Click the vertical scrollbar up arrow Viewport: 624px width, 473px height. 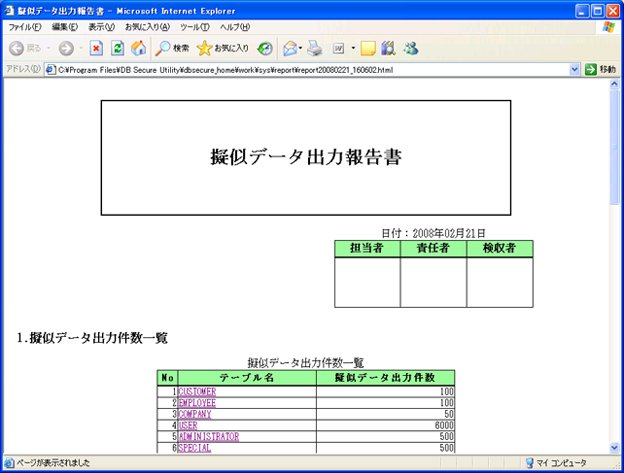coord(614,84)
